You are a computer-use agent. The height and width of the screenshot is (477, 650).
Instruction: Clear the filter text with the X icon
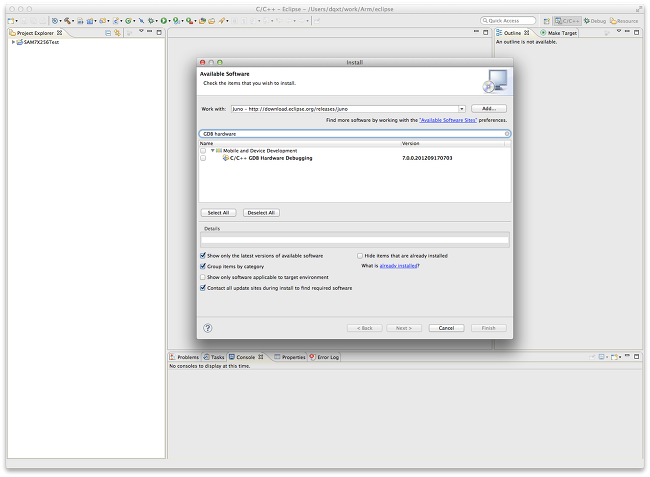507,134
